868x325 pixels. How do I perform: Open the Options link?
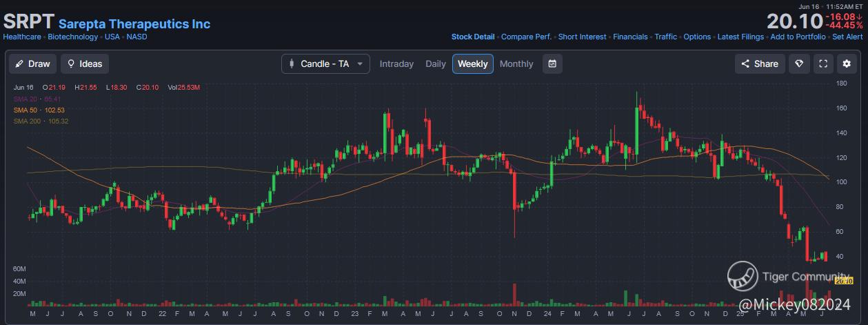click(697, 37)
